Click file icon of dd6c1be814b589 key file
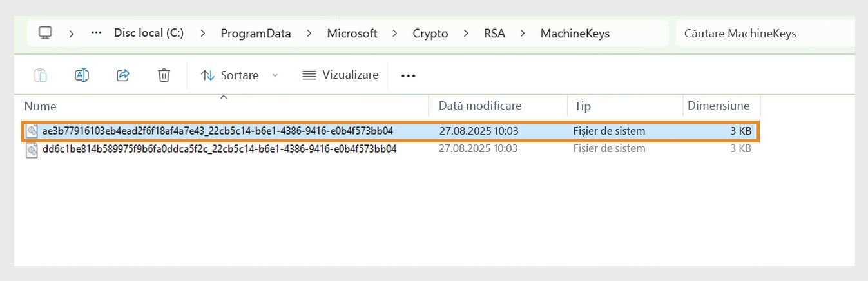The image size is (868, 281). coord(32,150)
